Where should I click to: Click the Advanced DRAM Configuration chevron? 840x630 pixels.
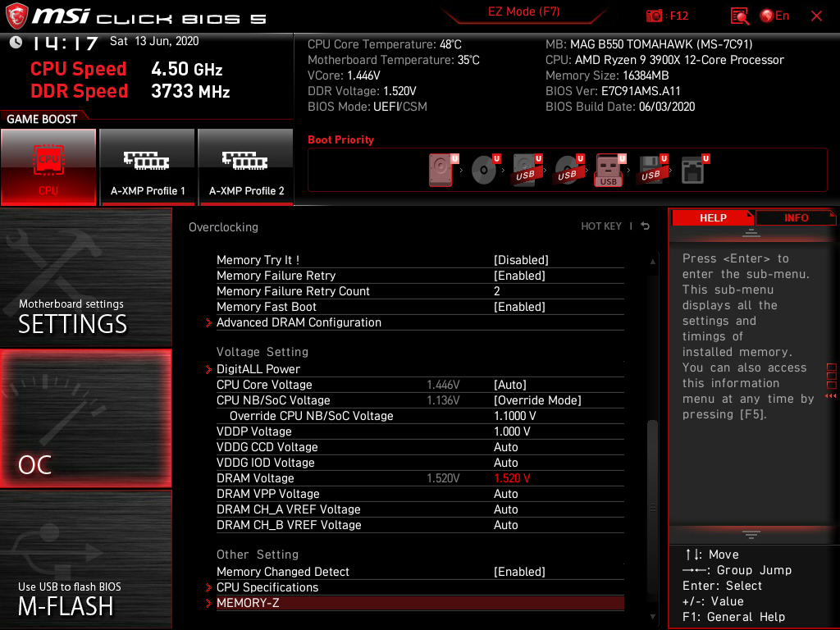[208, 322]
